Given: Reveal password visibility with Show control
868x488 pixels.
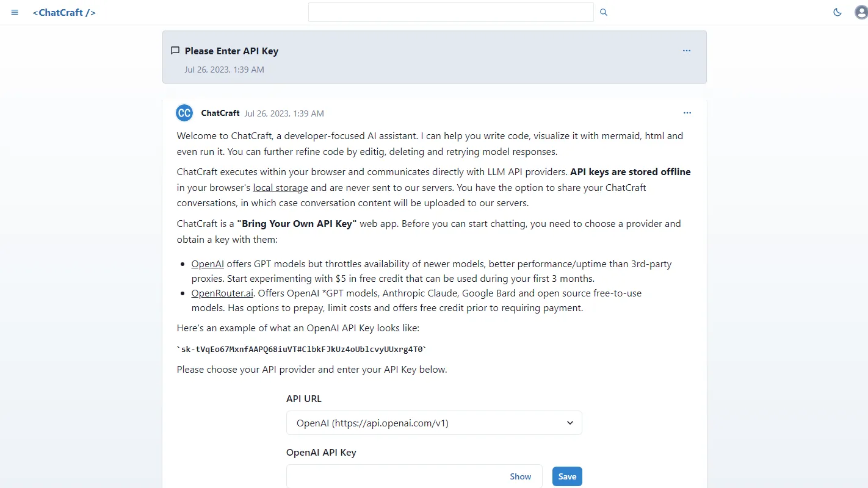Looking at the screenshot, I should click(x=520, y=476).
